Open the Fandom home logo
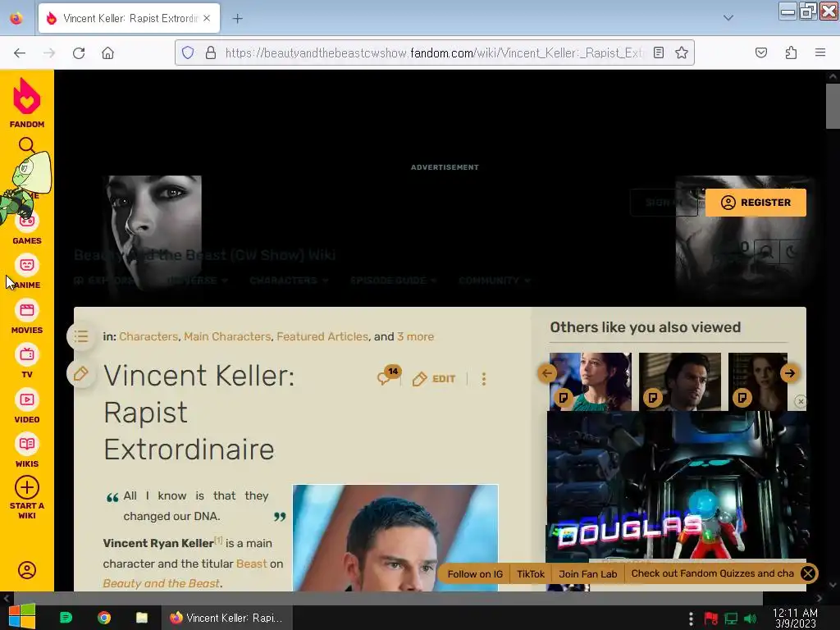The image size is (840, 630). click(x=27, y=103)
